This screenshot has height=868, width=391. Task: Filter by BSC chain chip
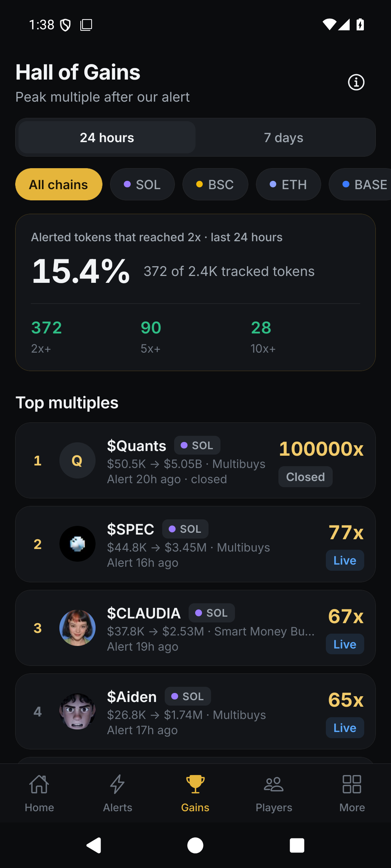click(215, 184)
